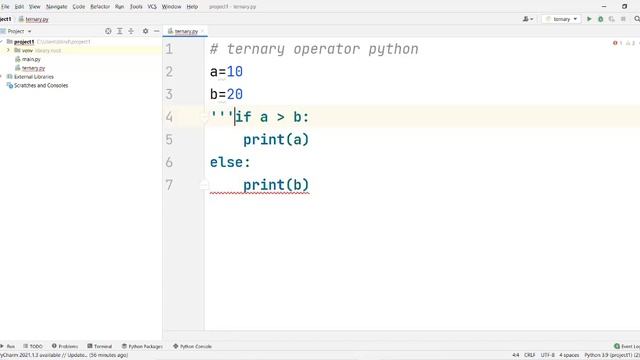Open the File menu
Screen dimensions: 640x360
5,7
